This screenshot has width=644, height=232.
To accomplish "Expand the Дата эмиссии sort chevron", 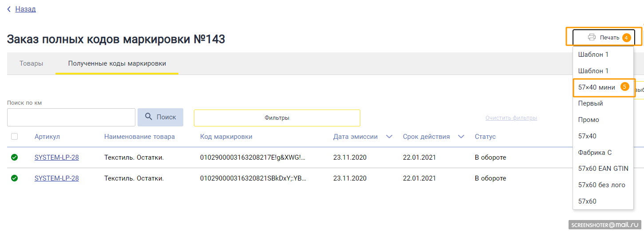I will coord(389,137).
